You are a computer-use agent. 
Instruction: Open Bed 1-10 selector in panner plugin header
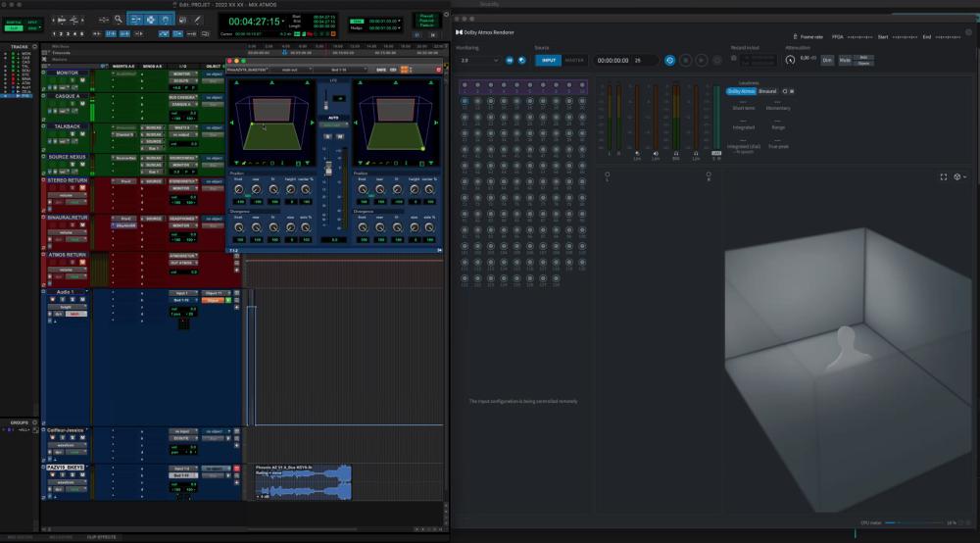click(341, 70)
